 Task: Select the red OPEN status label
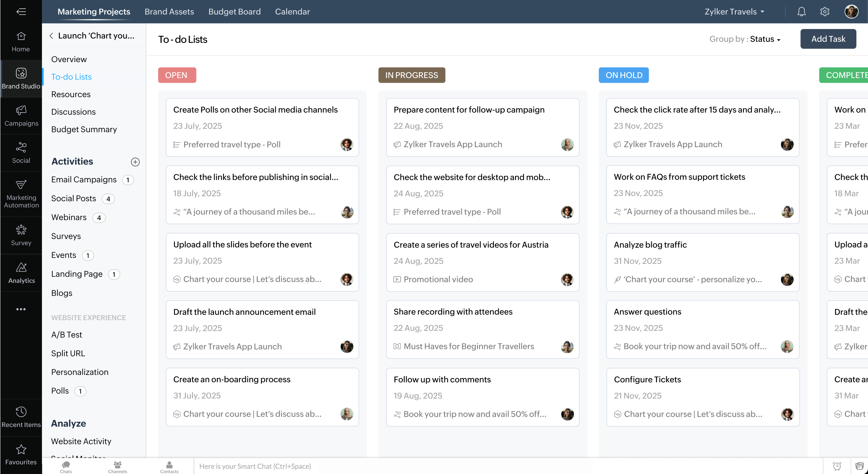point(177,75)
